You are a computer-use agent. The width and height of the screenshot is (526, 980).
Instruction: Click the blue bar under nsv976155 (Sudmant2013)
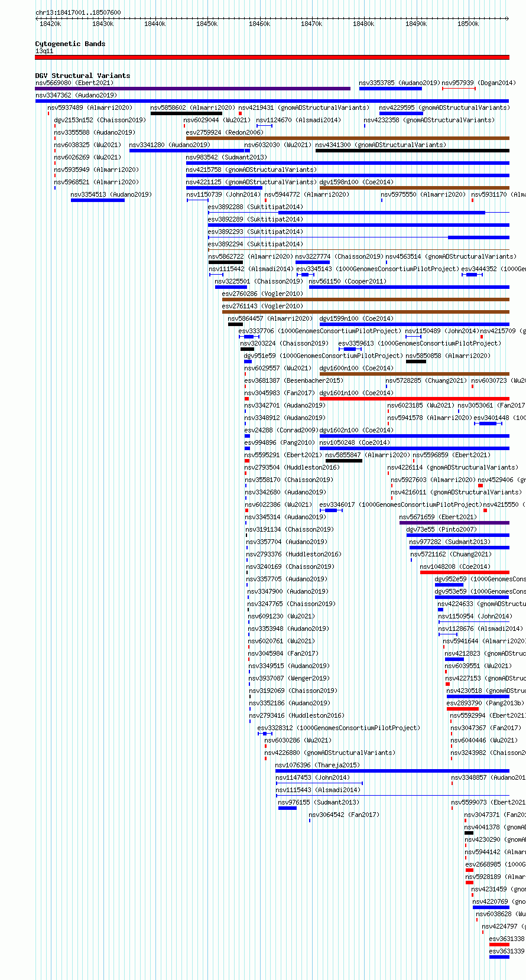287,808
